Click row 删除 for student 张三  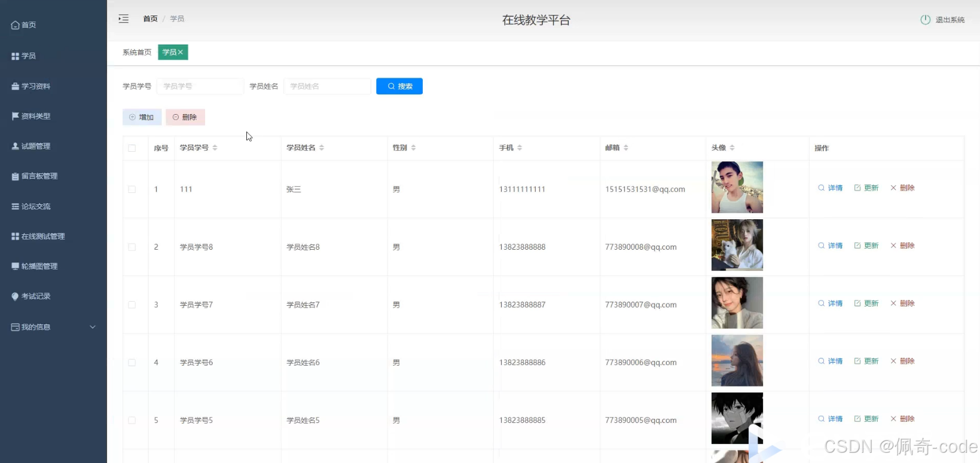pos(903,188)
